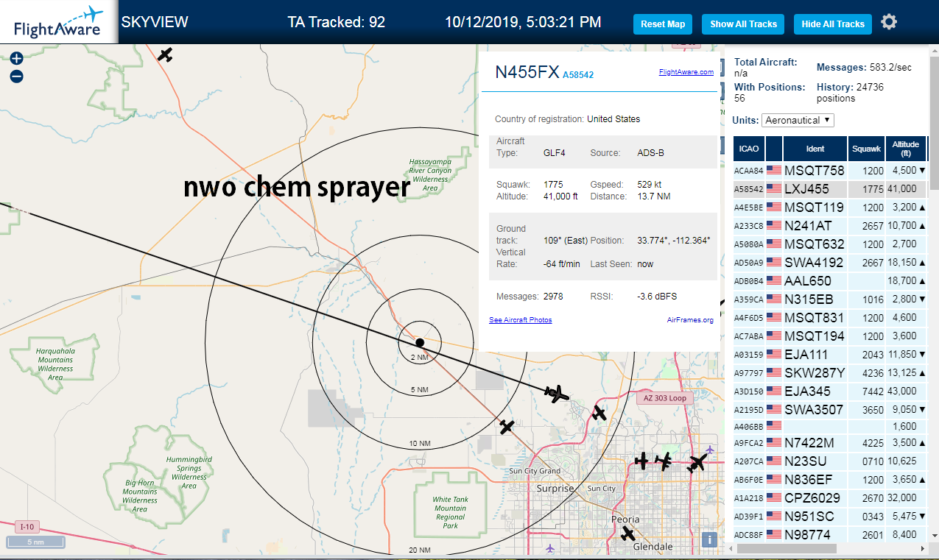Open the AirFrames.org link
This screenshot has height=560, width=939.
[690, 319]
